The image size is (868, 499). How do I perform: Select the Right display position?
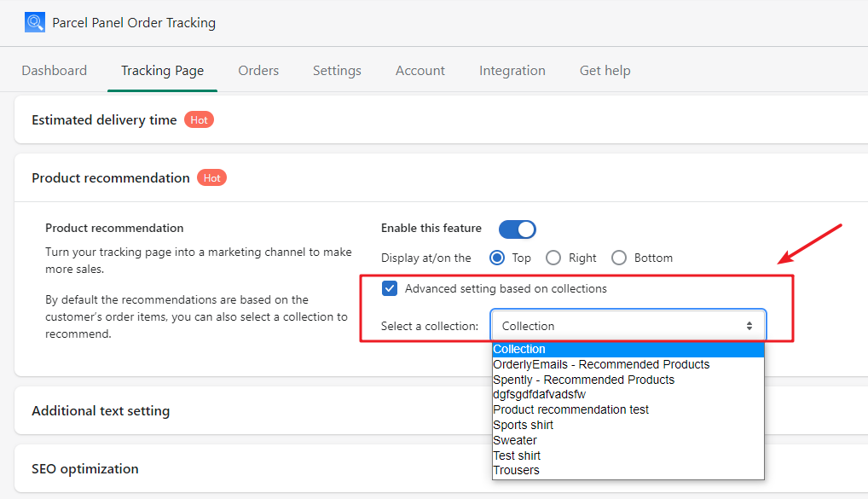(x=553, y=258)
